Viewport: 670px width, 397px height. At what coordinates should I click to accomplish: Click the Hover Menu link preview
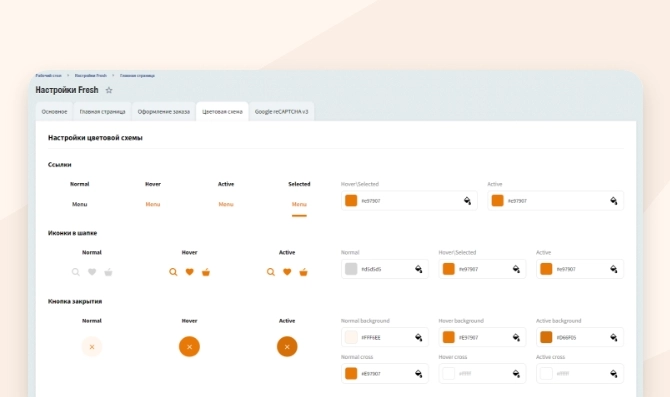pyautogui.click(x=153, y=204)
